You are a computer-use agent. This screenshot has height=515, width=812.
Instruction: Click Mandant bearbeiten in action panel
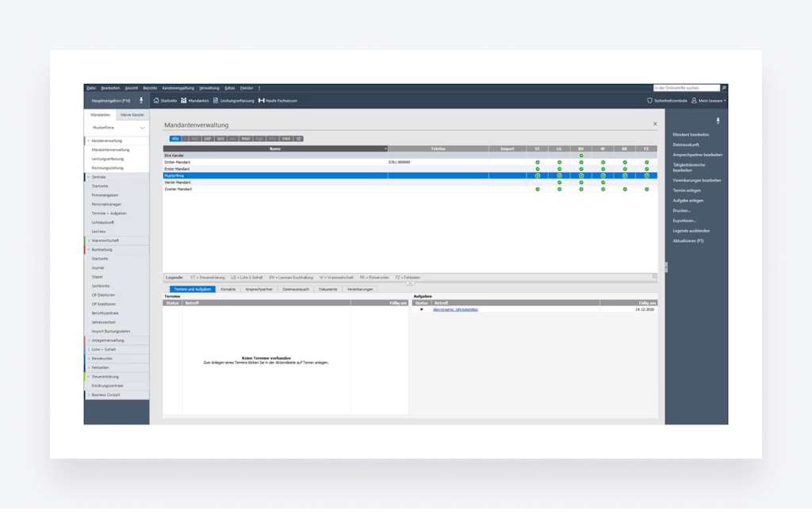tap(691, 135)
